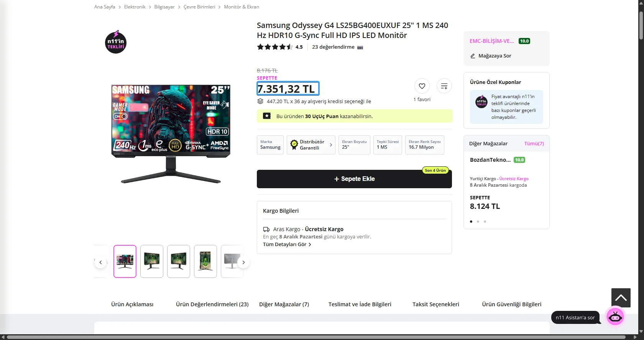Select the vertical monitor thumbnail image

click(205, 261)
